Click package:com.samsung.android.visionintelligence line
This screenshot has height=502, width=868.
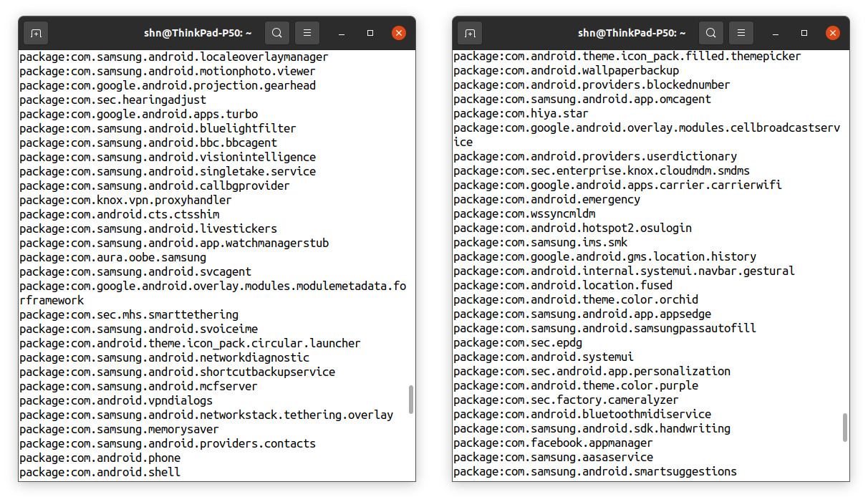[168, 157]
